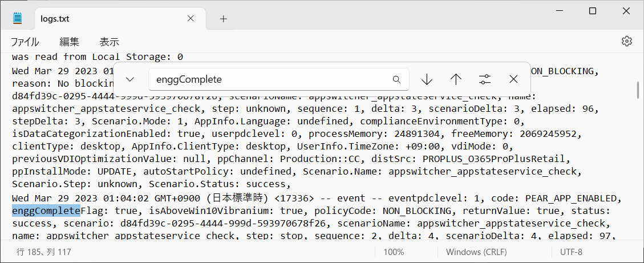Click the 100% zoom level indicator

(x=394, y=252)
